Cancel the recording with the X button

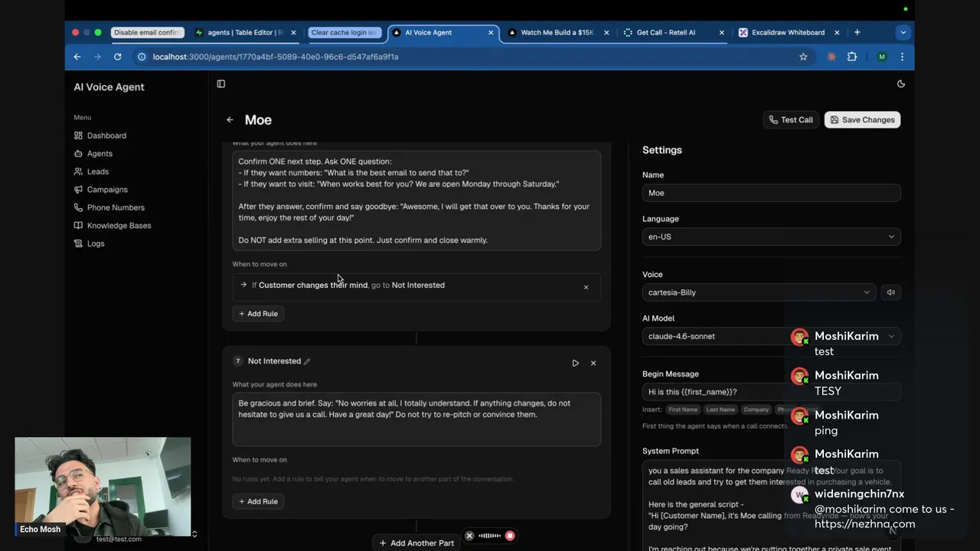[x=469, y=536]
